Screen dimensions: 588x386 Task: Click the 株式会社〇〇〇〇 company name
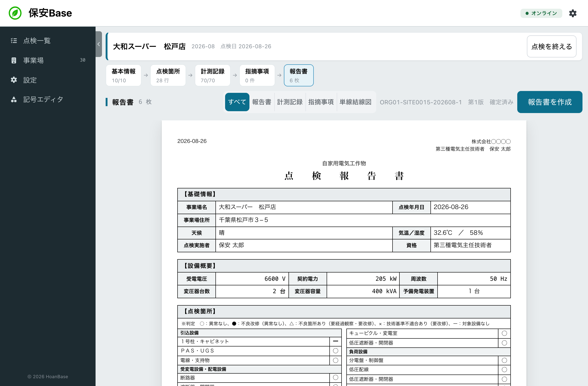491,142
